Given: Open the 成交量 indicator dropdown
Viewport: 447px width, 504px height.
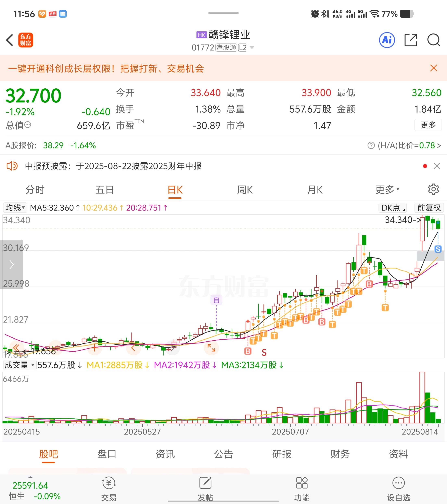Looking at the screenshot, I should coord(20,365).
